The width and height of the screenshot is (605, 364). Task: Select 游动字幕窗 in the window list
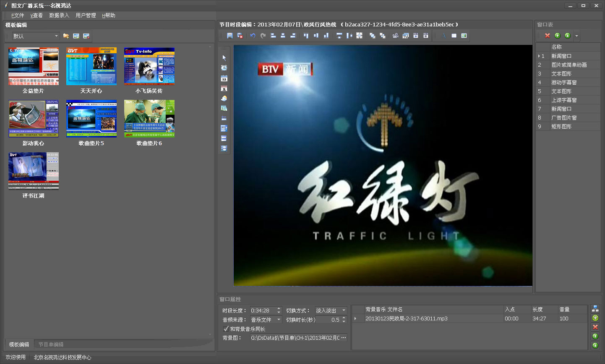click(563, 83)
